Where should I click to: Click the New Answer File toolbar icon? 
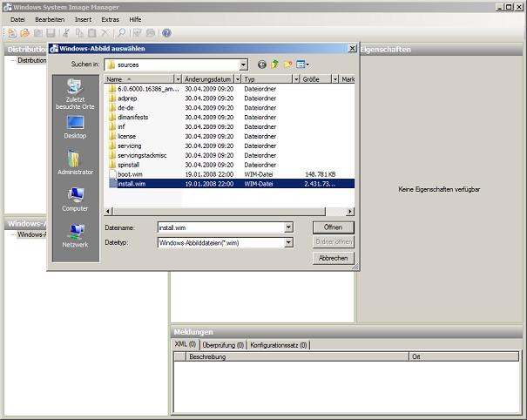pos(12,32)
